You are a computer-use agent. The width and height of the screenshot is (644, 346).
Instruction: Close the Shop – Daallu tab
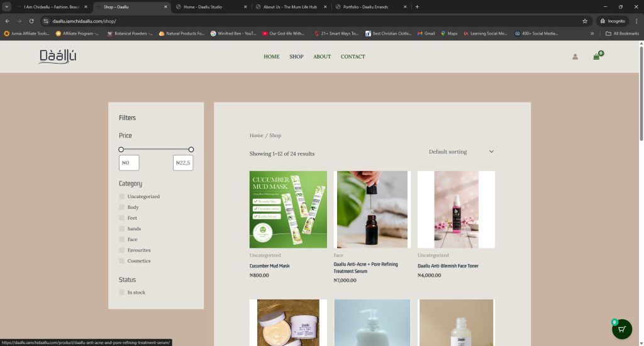165,7
